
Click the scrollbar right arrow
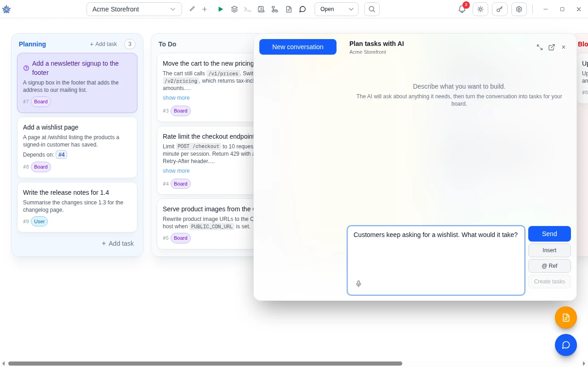tap(584, 363)
